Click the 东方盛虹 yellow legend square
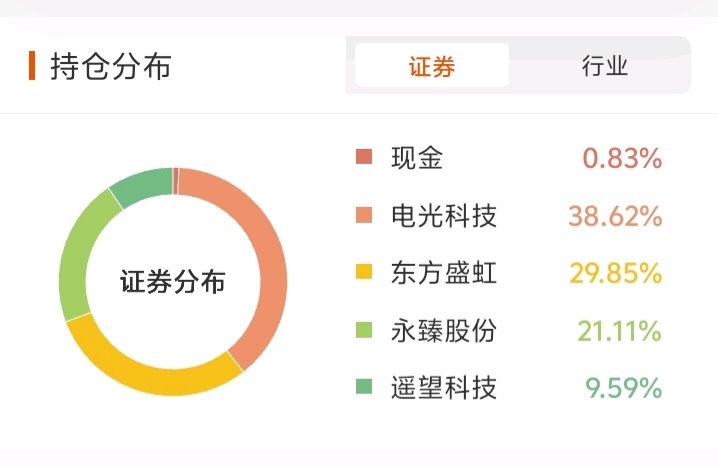 364,272
